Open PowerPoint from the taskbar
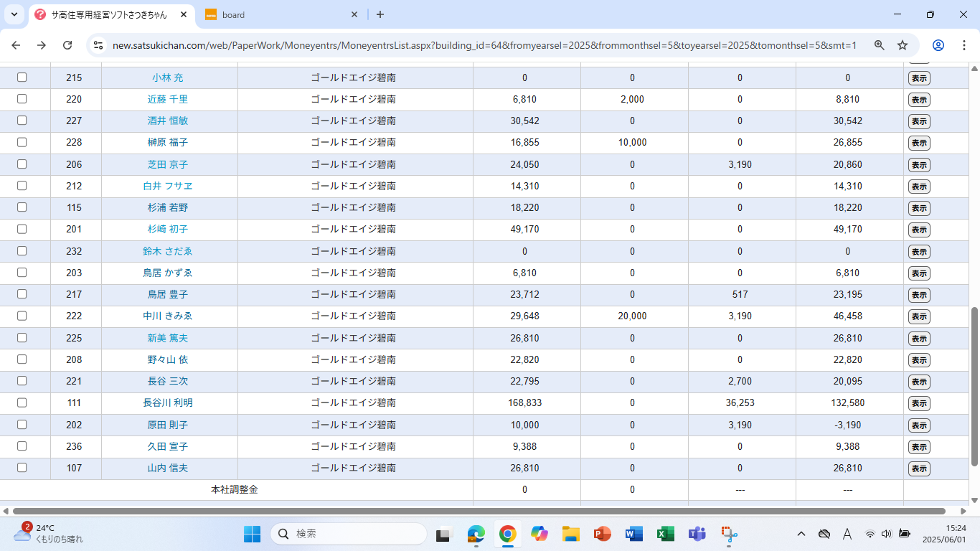This screenshot has height=551, width=980. tap(602, 534)
